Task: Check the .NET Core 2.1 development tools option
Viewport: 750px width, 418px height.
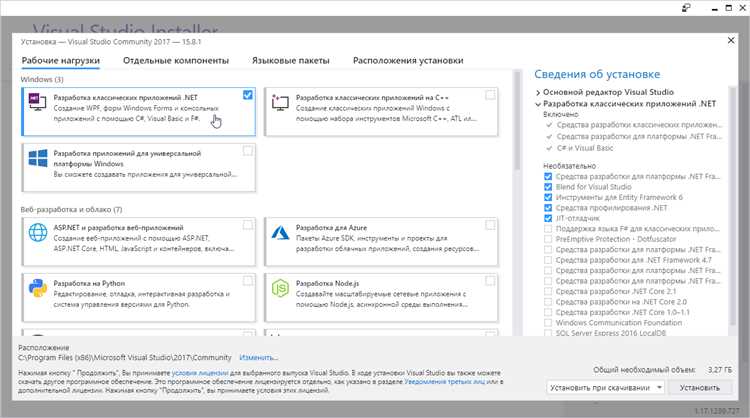Action: coord(548,291)
